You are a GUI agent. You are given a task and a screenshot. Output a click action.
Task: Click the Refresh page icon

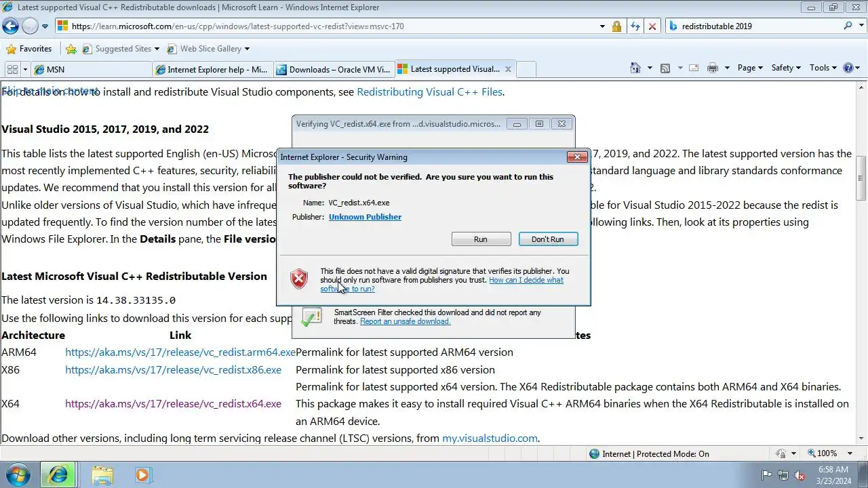click(x=635, y=26)
